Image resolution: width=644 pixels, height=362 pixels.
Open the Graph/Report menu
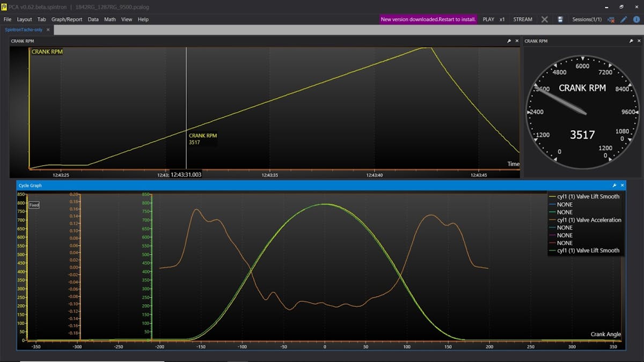[x=67, y=19]
